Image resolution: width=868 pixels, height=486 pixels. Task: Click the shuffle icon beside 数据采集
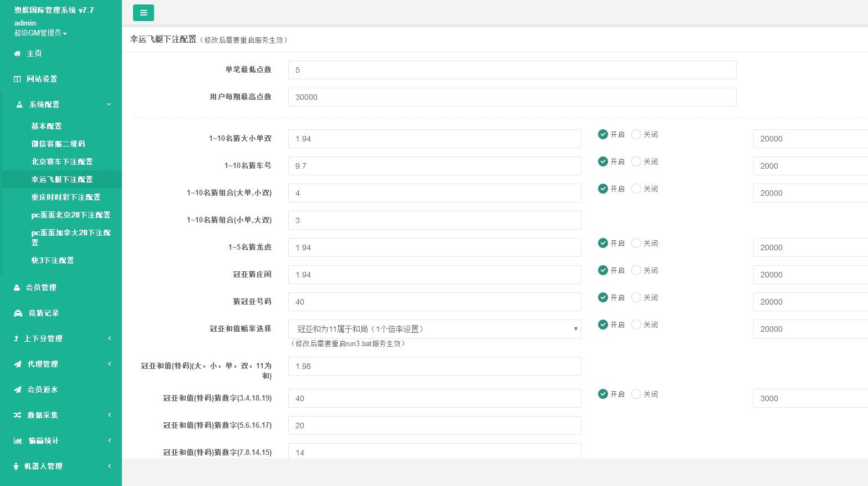[17, 416]
